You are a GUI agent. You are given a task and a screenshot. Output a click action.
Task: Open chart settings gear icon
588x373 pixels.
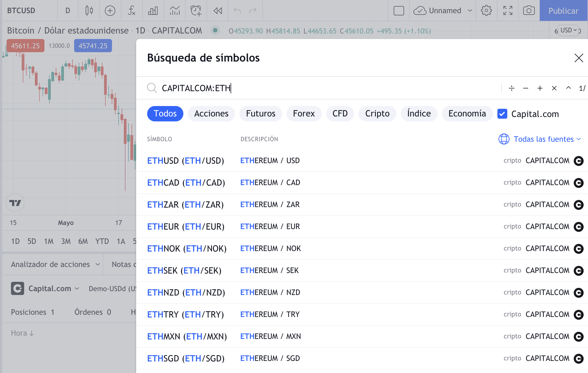[x=486, y=11]
